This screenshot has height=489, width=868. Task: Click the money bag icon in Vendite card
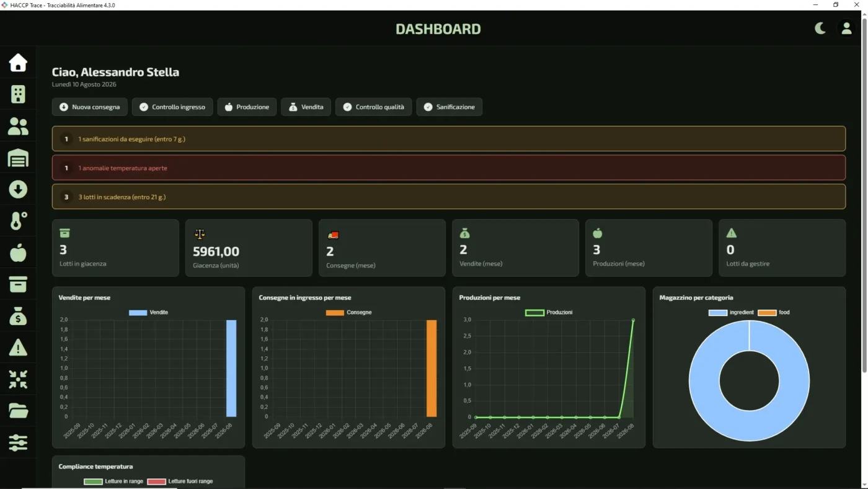point(465,233)
